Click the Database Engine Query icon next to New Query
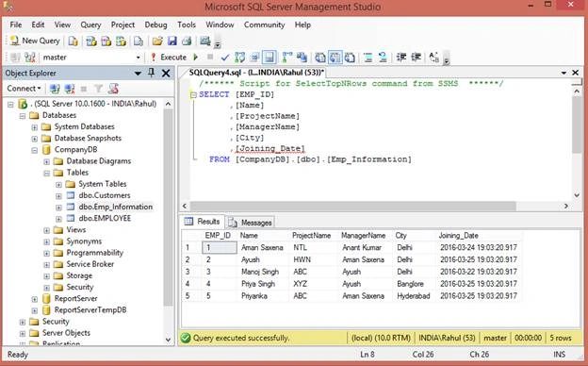The height and width of the screenshot is (366, 588). [73, 41]
